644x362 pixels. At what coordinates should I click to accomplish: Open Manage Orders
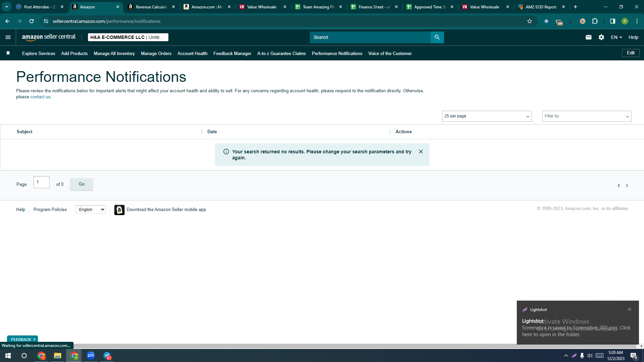point(156,53)
